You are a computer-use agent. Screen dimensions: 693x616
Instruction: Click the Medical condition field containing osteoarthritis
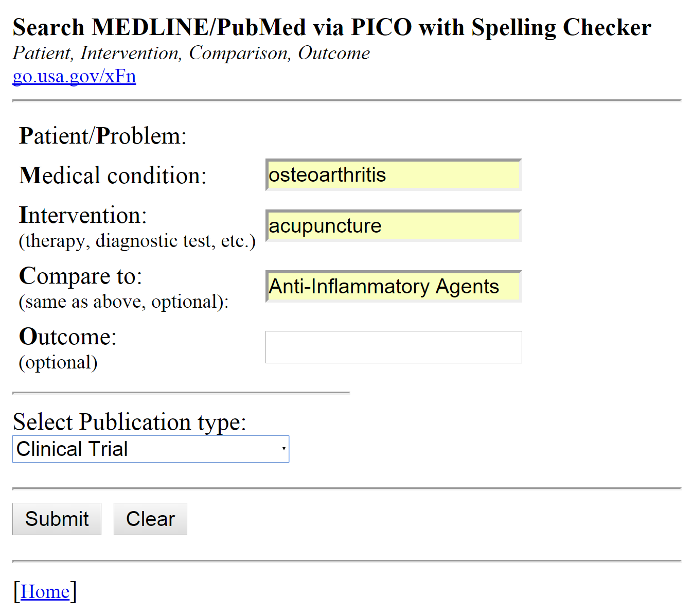click(x=394, y=175)
